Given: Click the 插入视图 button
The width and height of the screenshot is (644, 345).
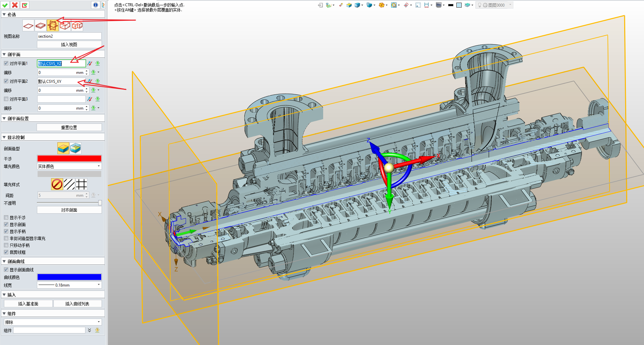Looking at the screenshot, I should pyautogui.click(x=69, y=45).
